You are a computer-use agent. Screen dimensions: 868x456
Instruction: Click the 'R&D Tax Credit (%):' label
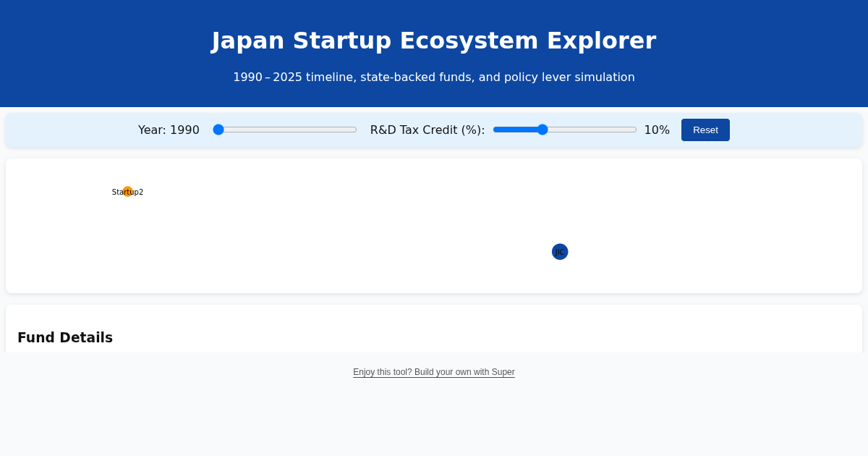pyautogui.click(x=427, y=130)
